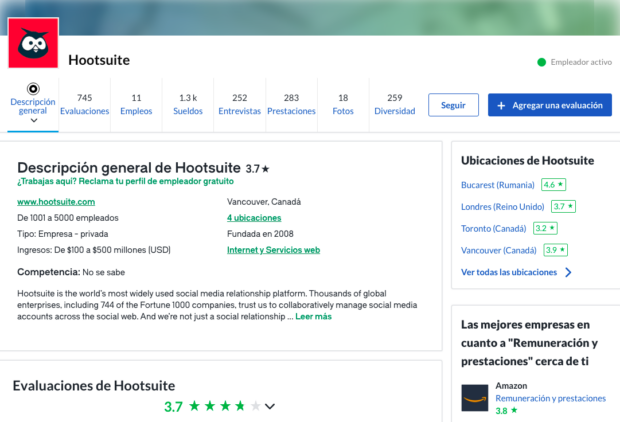This screenshot has width=620, height=422.
Task: Click Fundada en 2008 text
Action: click(x=260, y=234)
